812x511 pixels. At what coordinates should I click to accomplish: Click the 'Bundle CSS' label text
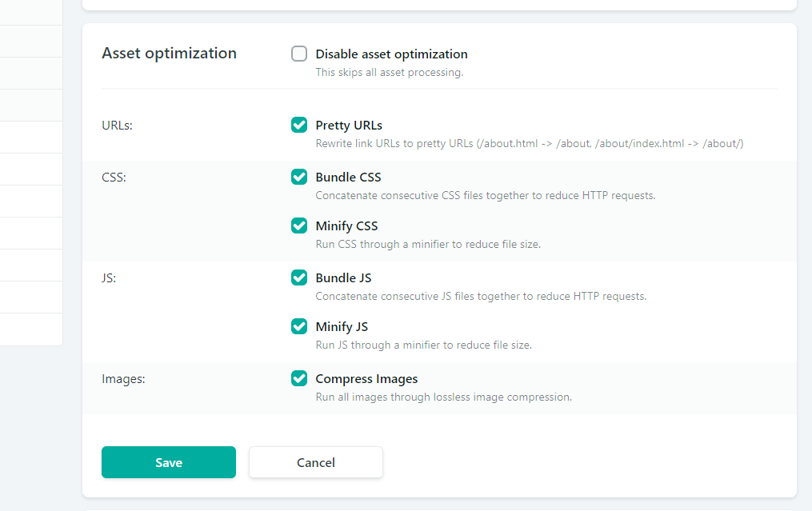[348, 177]
